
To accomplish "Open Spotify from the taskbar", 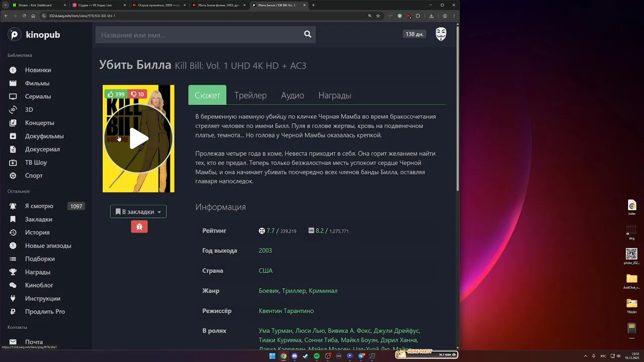I will tap(316, 356).
